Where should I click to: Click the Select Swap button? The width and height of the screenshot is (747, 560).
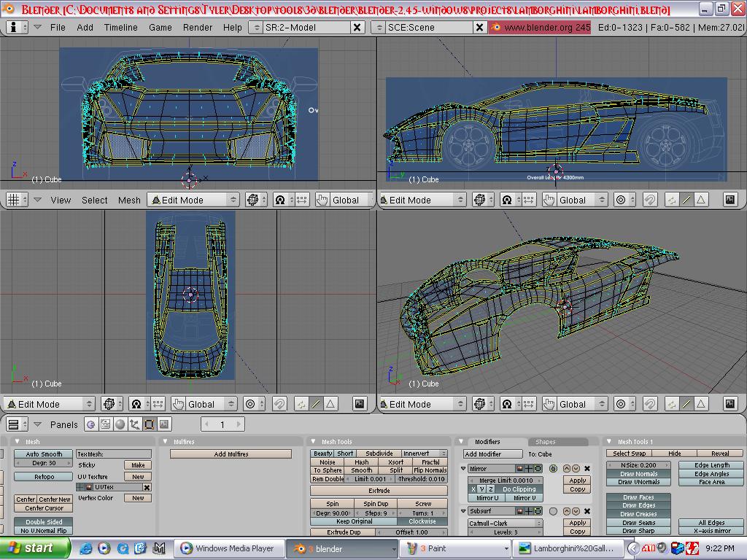coord(629,454)
